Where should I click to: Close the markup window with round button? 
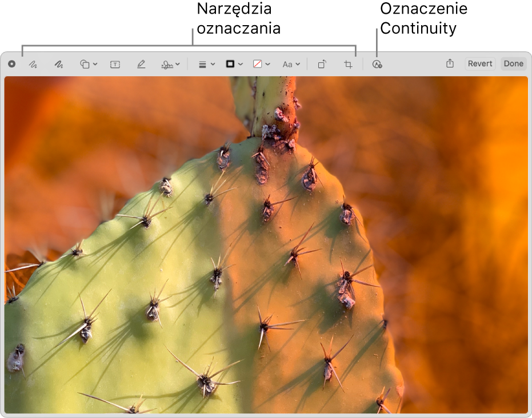pyautogui.click(x=12, y=64)
